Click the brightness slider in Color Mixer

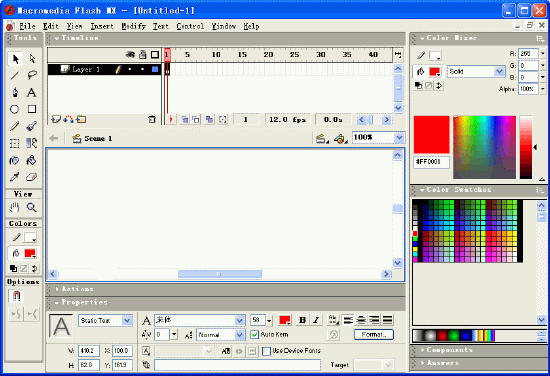[x=526, y=147]
